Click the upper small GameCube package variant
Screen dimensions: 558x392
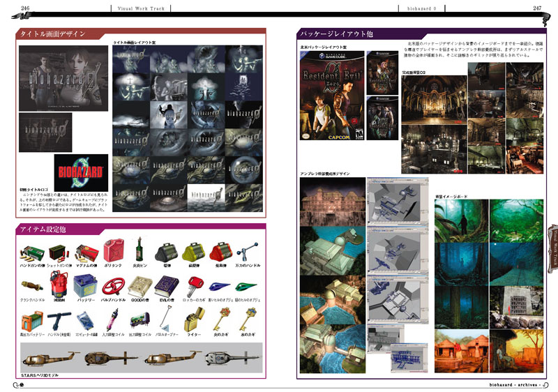pos(382,73)
